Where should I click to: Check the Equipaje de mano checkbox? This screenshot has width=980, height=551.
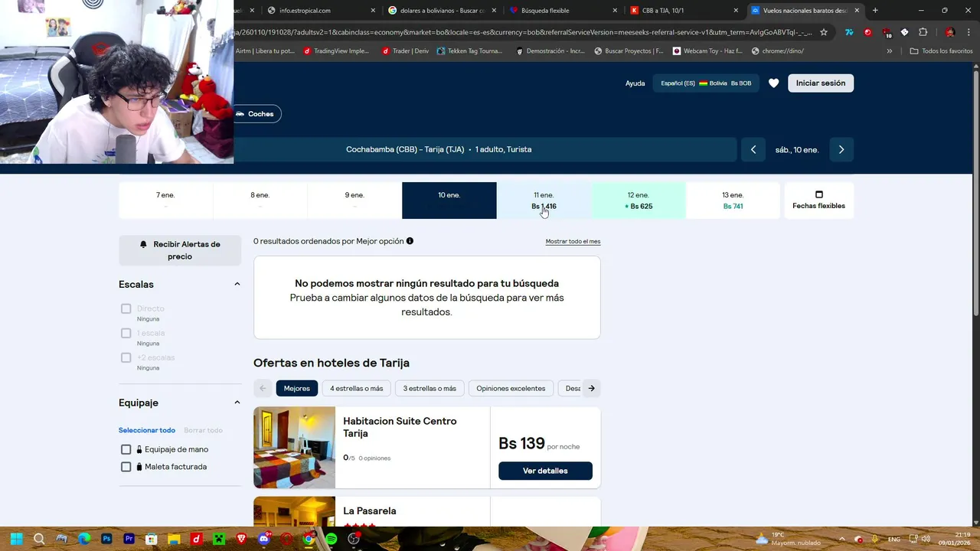(x=126, y=449)
